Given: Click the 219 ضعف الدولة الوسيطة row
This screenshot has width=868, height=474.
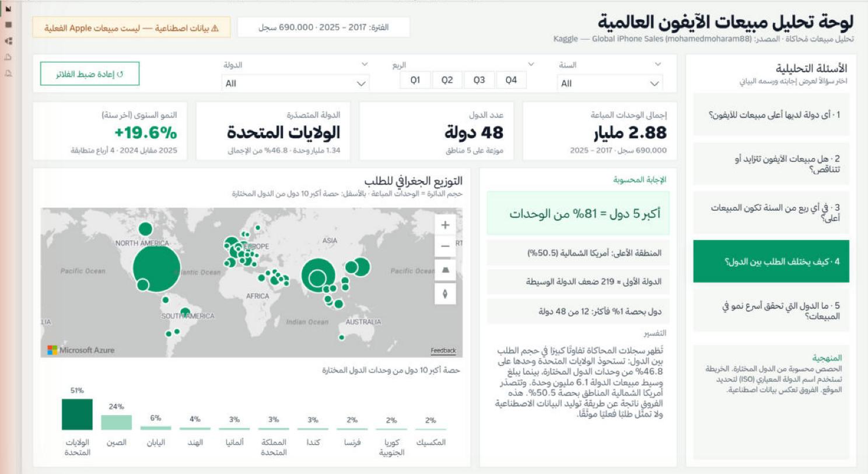Looking at the screenshot, I should pyautogui.click(x=578, y=281).
